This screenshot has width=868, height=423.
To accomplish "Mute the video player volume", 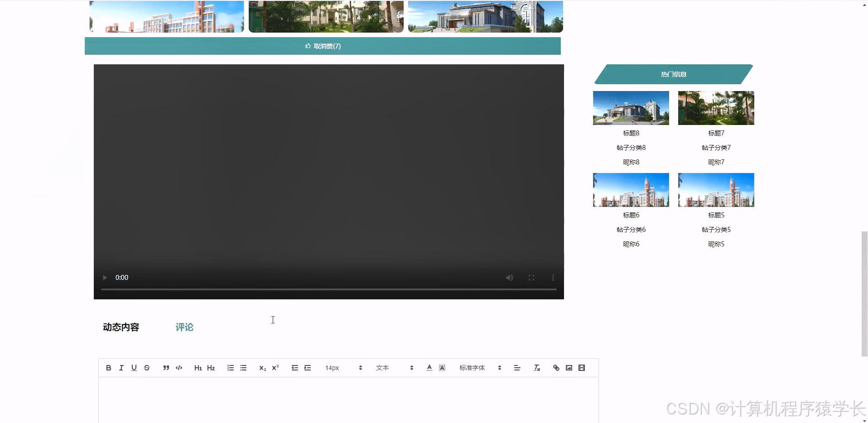I will pyautogui.click(x=510, y=278).
